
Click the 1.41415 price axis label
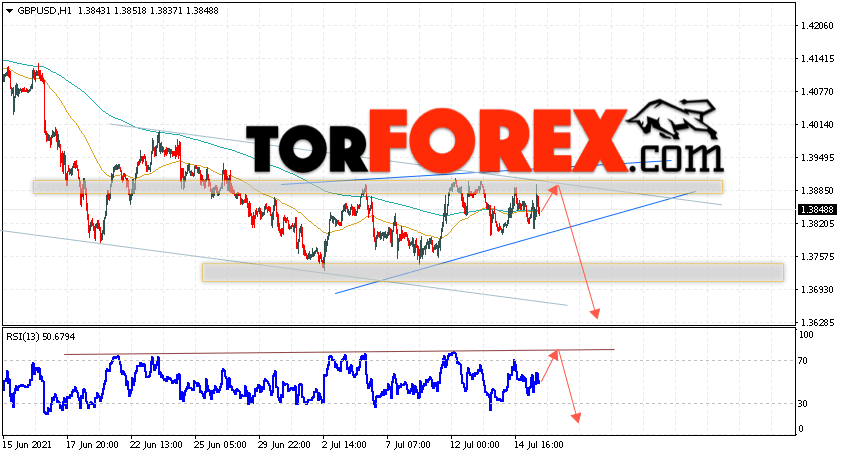pos(817,58)
